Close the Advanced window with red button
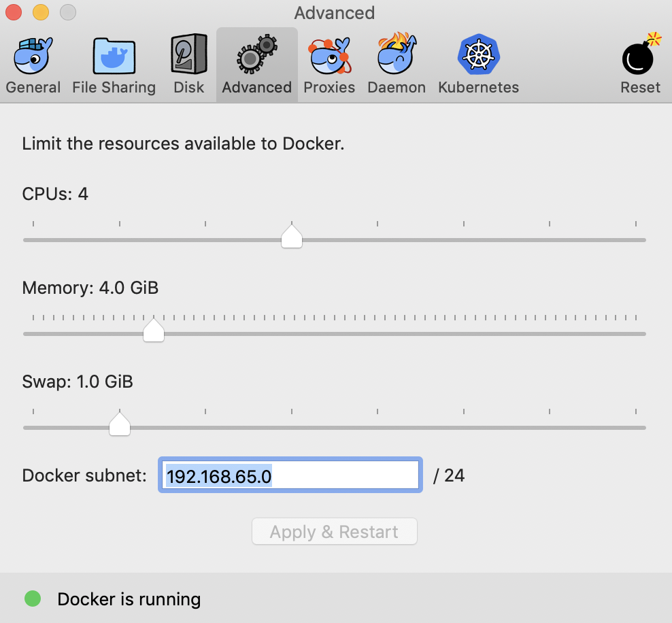 tap(14, 12)
